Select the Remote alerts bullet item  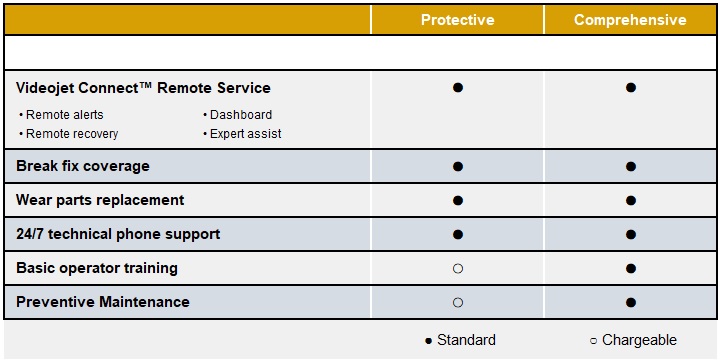[x=62, y=115]
